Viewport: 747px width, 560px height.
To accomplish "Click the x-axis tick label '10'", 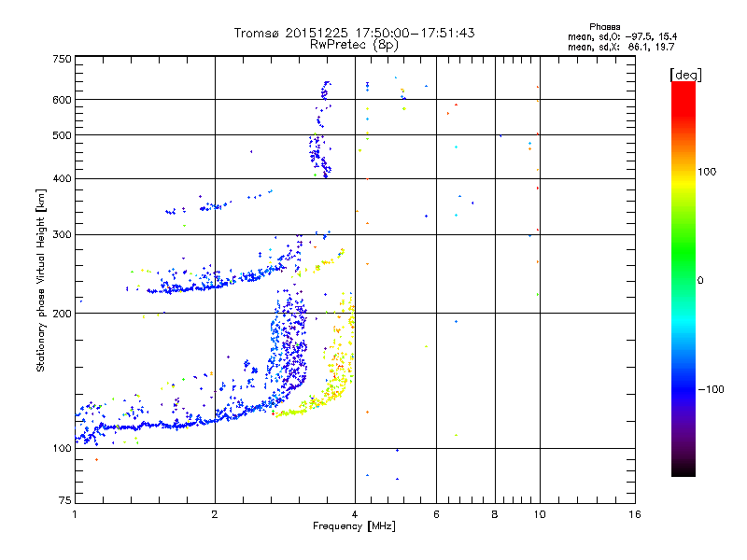I will point(539,514).
